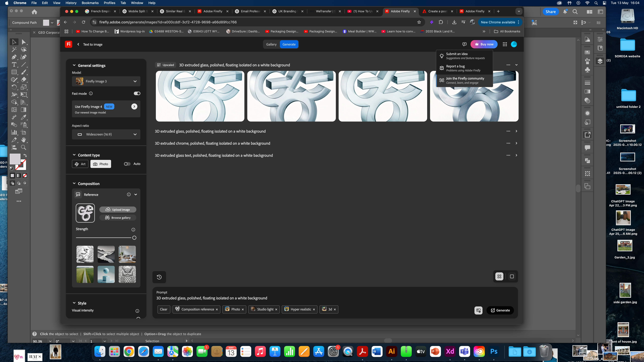Select Photo content type
The width and height of the screenshot is (644, 362).
coord(100,164)
